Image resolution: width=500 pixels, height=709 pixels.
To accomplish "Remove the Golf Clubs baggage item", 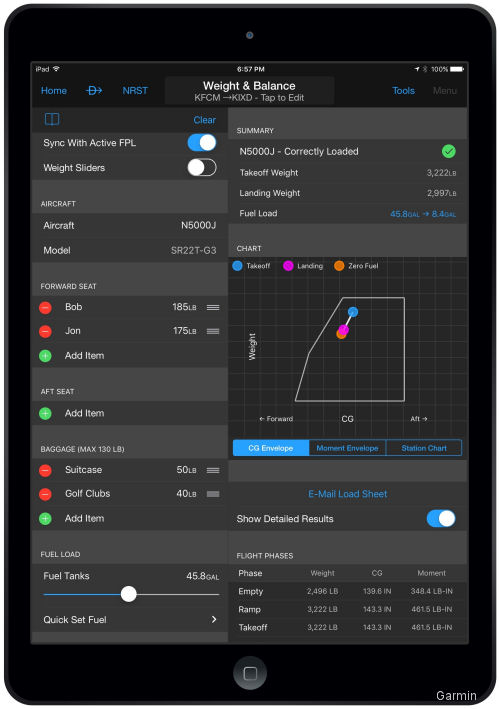I will pyautogui.click(x=45, y=494).
